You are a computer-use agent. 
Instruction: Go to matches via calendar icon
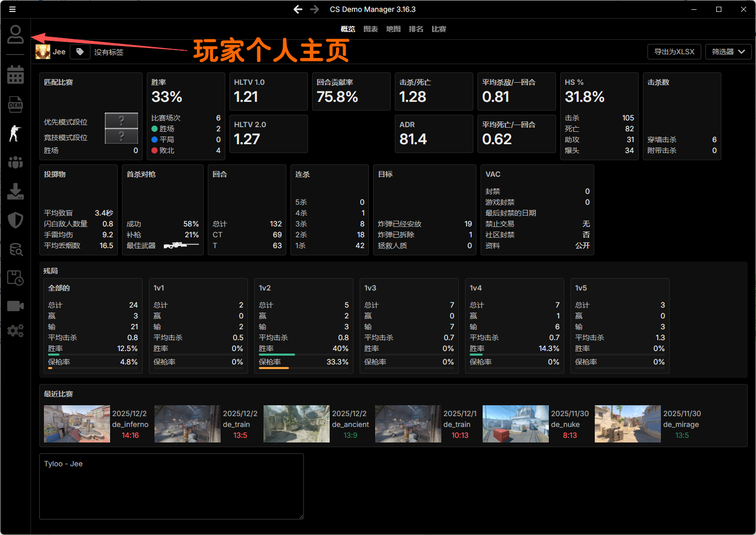tap(16, 75)
